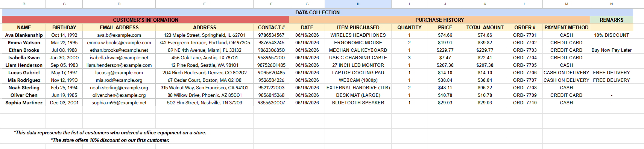The height and width of the screenshot is (149, 644).
Task: Click the Emma Watson name cell
Action: click(x=24, y=42)
